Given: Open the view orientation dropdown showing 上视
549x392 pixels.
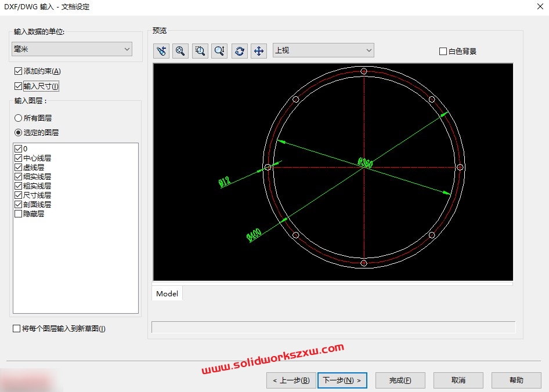Looking at the screenshot, I should pyautogui.click(x=323, y=50).
